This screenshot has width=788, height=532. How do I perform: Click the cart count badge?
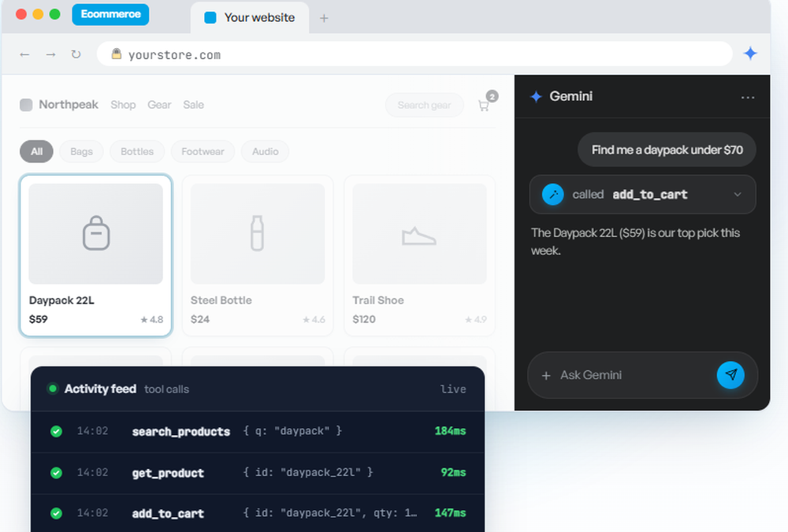[x=492, y=96]
